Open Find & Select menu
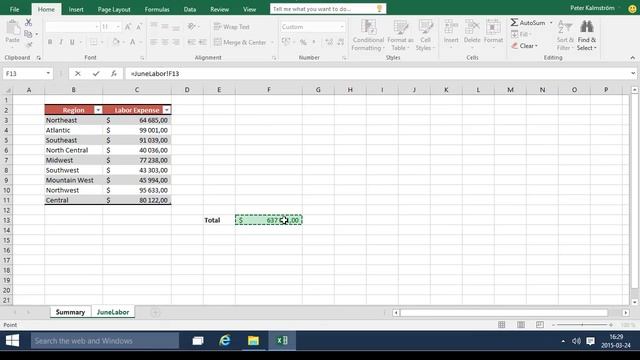 587,35
